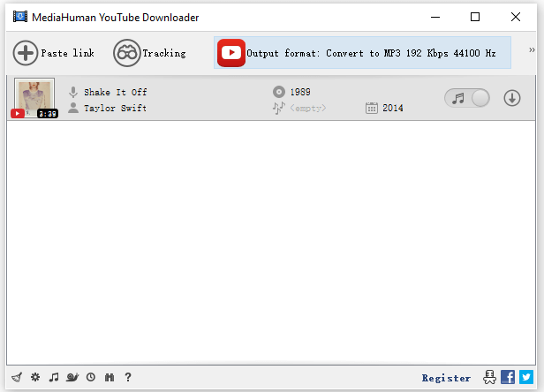The image size is (544, 392).
Task: Click the microphone title icon
Action: (73, 93)
